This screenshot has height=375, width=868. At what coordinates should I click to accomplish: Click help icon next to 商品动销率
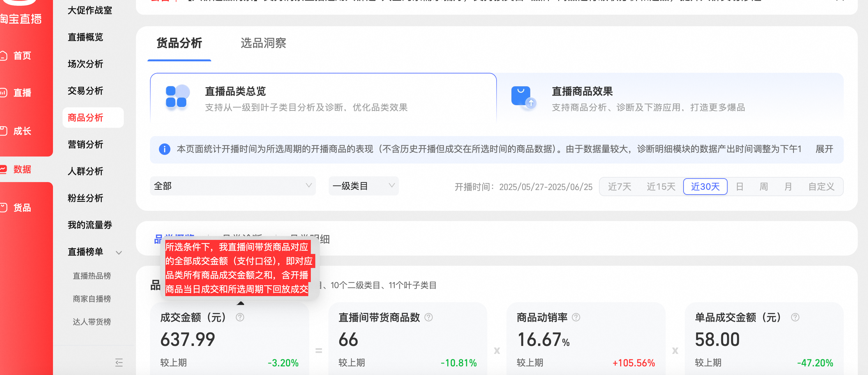[x=576, y=317]
